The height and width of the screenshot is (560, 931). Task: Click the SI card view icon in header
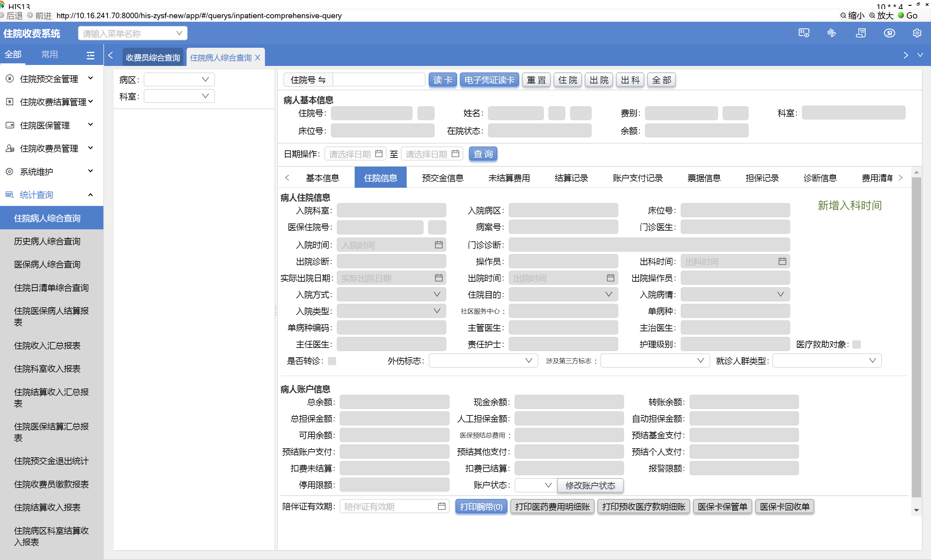pos(804,33)
